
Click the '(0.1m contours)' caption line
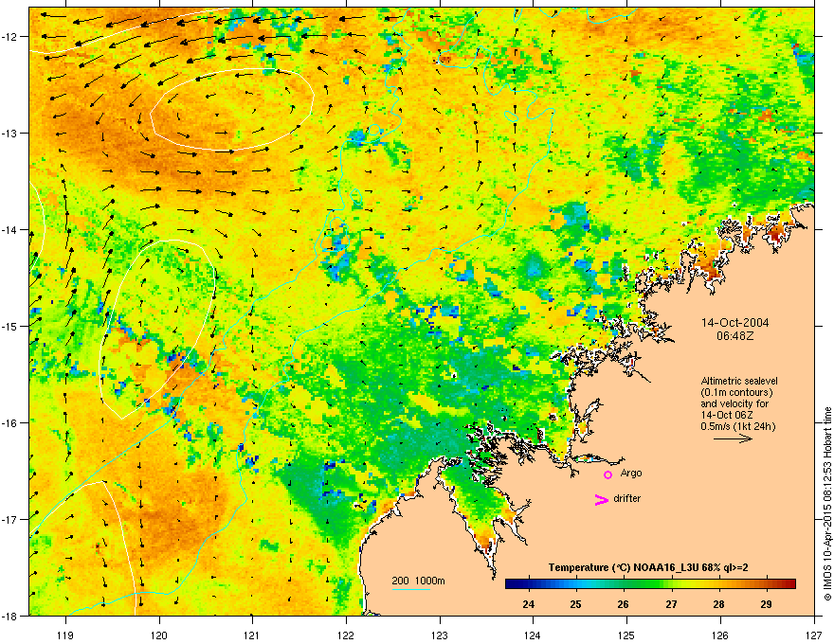pyautogui.click(x=736, y=393)
